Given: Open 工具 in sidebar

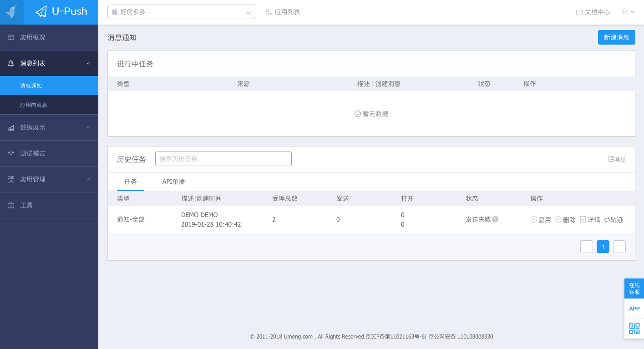Looking at the screenshot, I should coord(49,205).
